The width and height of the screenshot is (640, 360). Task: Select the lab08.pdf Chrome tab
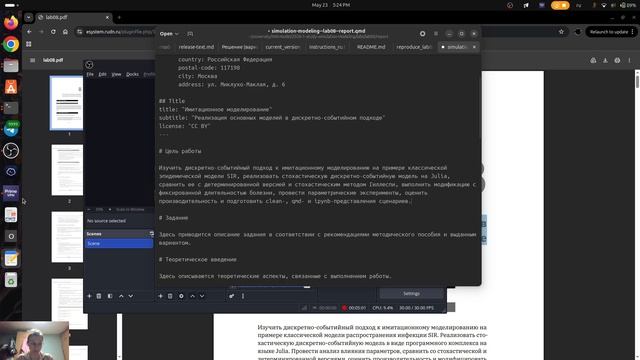point(73,18)
